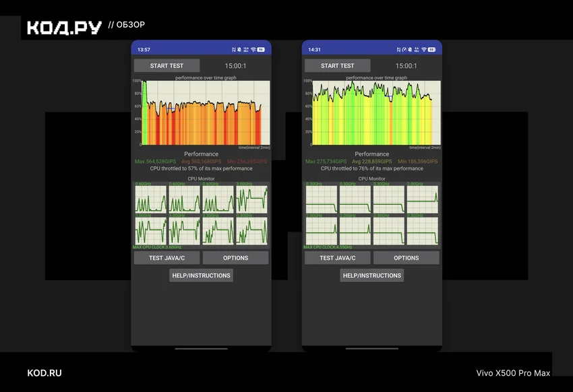The width and height of the screenshot is (573, 392).
Task: Tap the battery indicator in the 14:31 status bar
Action: click(431, 50)
